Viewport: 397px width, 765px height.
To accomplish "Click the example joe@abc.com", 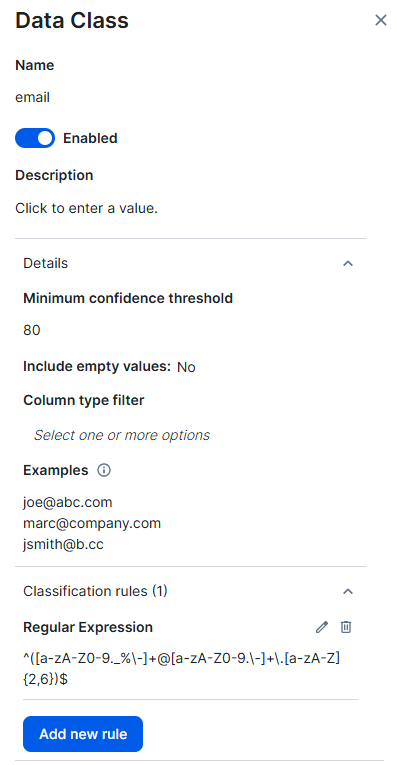I will coord(68,502).
